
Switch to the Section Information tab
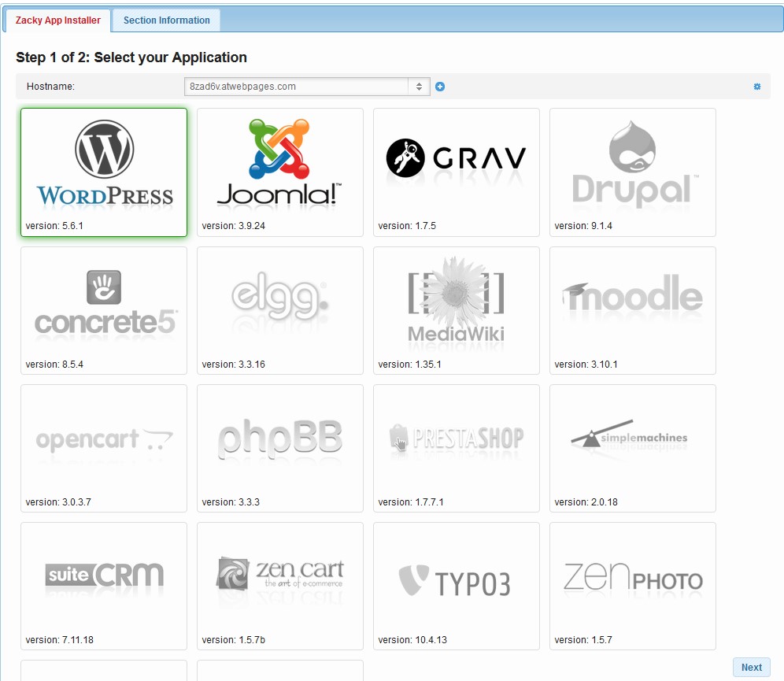[165, 20]
